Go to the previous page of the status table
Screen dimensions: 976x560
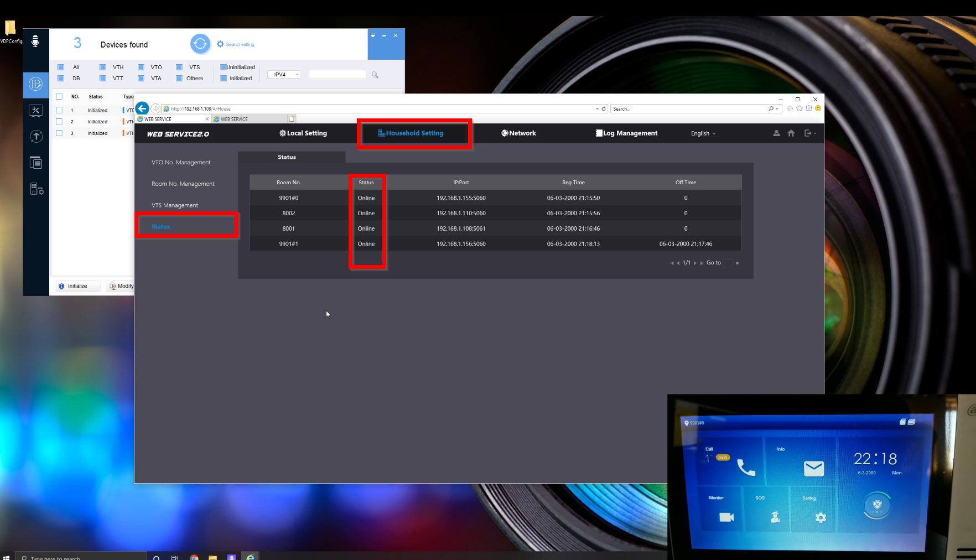(678, 263)
